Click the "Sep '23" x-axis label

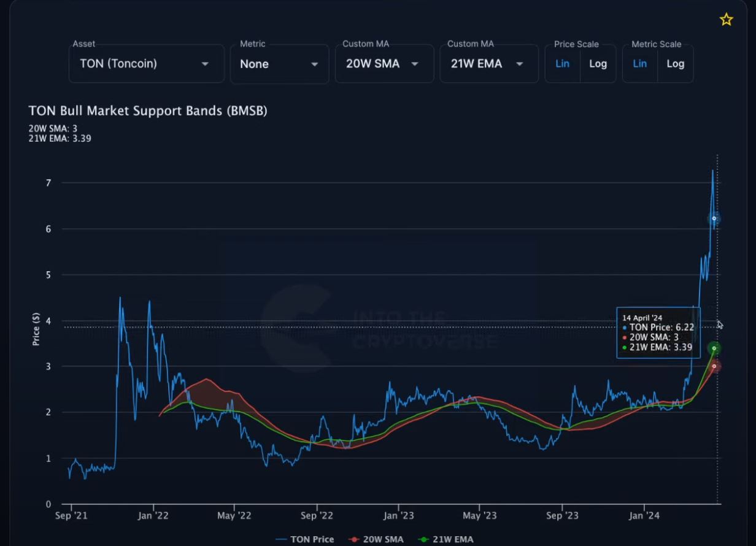(x=562, y=516)
